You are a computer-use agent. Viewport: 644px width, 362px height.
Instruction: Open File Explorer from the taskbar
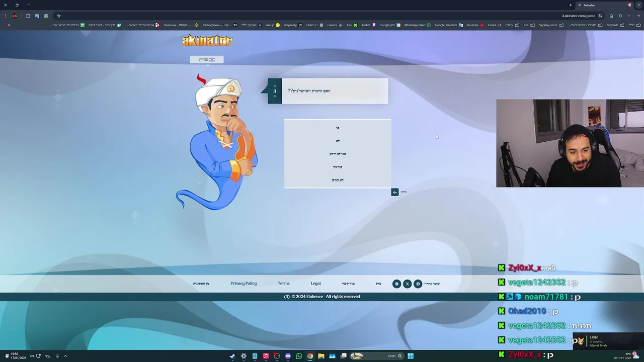click(321, 356)
